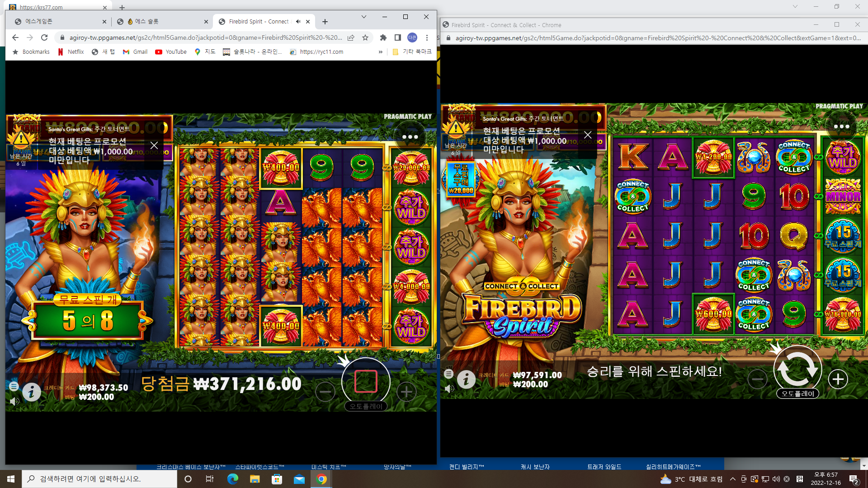Open the Windows Start menu
The width and height of the screenshot is (868, 488).
coord(11,479)
